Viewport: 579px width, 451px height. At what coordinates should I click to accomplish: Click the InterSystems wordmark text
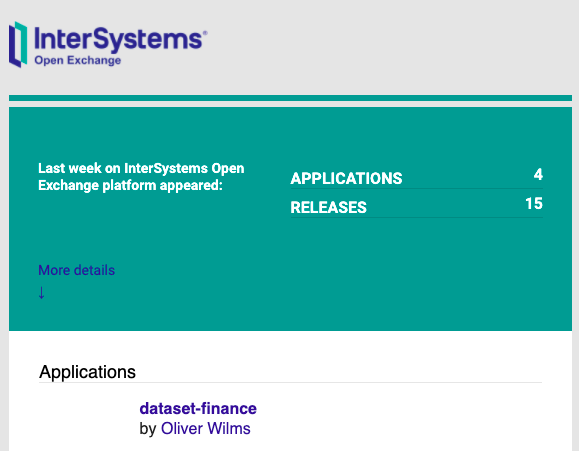(118, 39)
